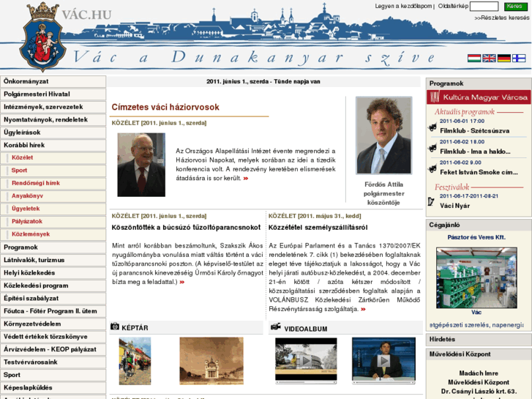Screen dimensions: 532x399
Task: Open Polgármesteri Hivatal menu item
Action: click(53, 94)
